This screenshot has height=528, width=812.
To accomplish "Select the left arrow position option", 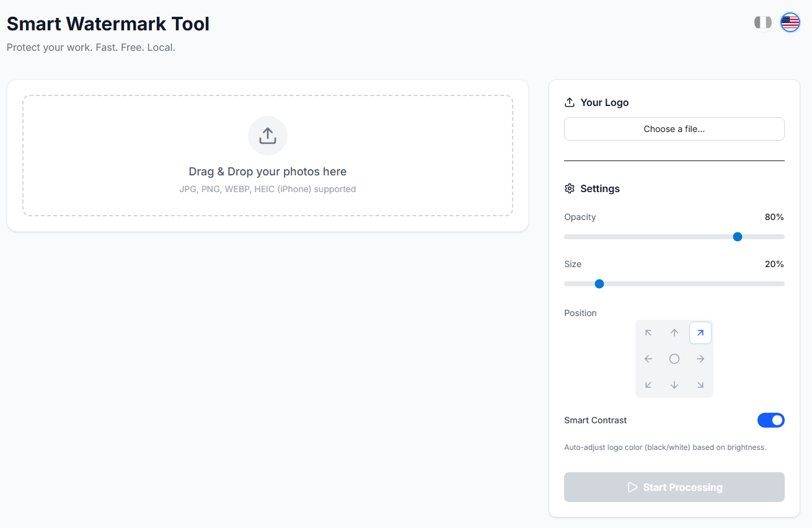I will (x=648, y=358).
